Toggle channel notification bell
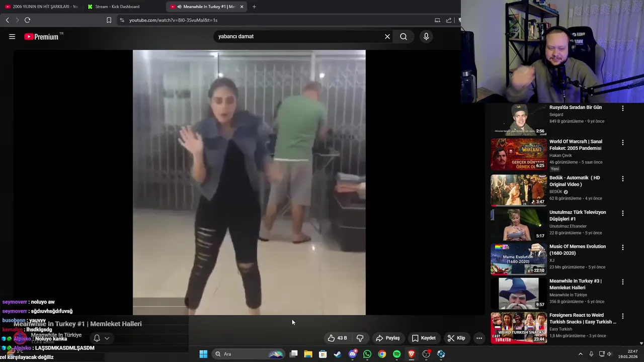 [x=97, y=338]
